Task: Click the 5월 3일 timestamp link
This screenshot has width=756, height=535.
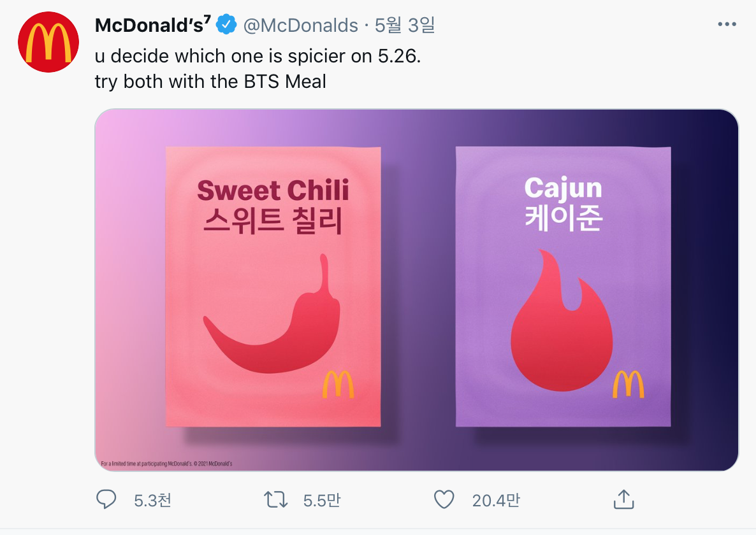Action: click(x=403, y=25)
